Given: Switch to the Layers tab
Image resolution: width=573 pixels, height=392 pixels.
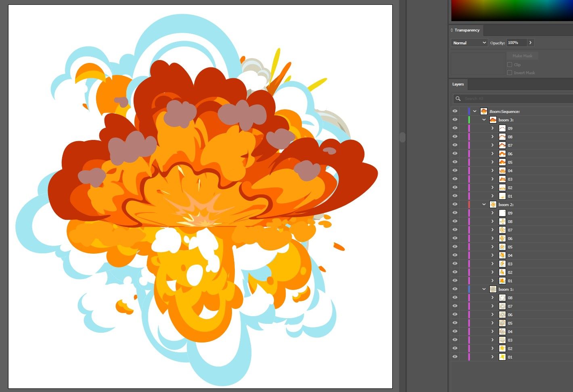Looking at the screenshot, I should pyautogui.click(x=458, y=84).
